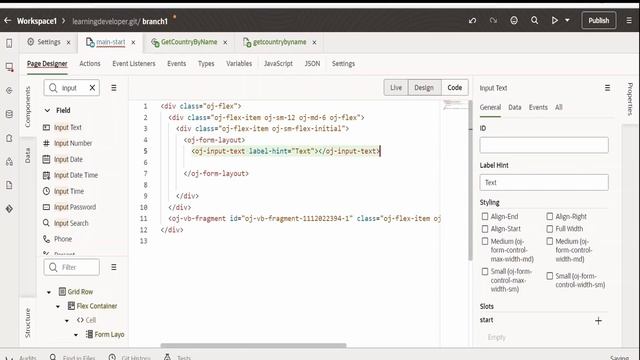Open the components palette options menu
Screen dimensions: 640x360
pyautogui.click(x=114, y=88)
